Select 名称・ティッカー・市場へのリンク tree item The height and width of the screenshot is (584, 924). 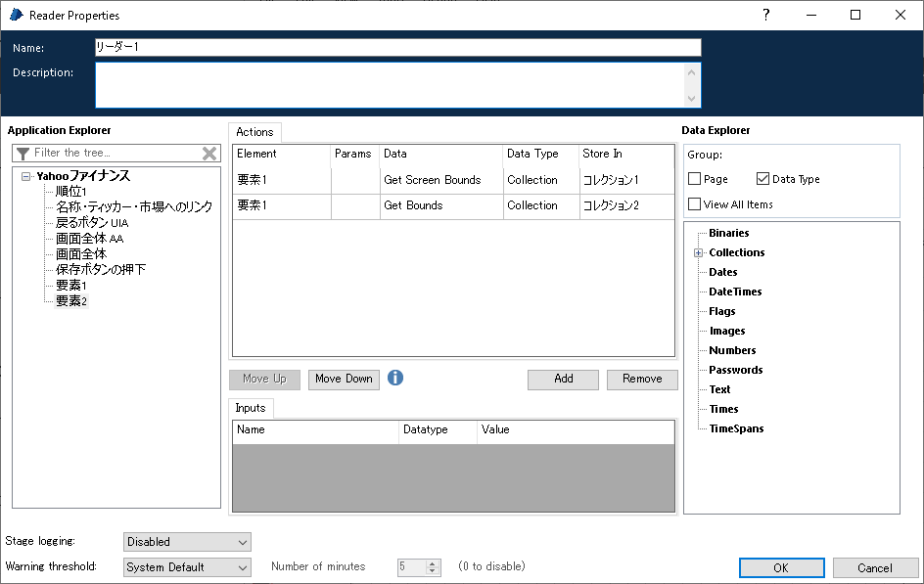tap(134, 207)
